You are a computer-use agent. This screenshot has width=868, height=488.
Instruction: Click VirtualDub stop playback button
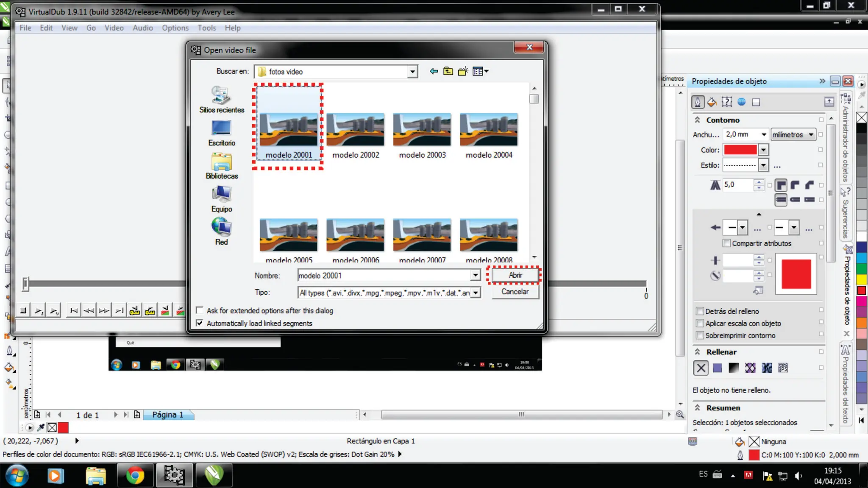(23, 311)
